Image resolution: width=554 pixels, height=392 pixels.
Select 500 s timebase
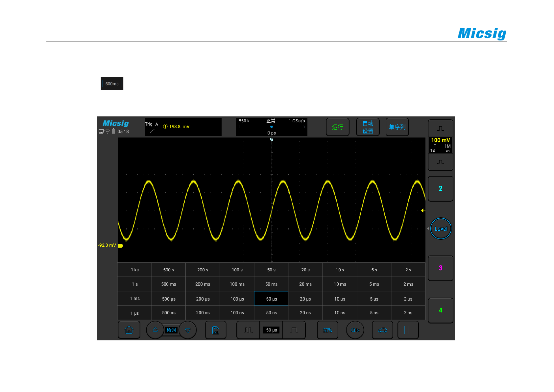169,270
